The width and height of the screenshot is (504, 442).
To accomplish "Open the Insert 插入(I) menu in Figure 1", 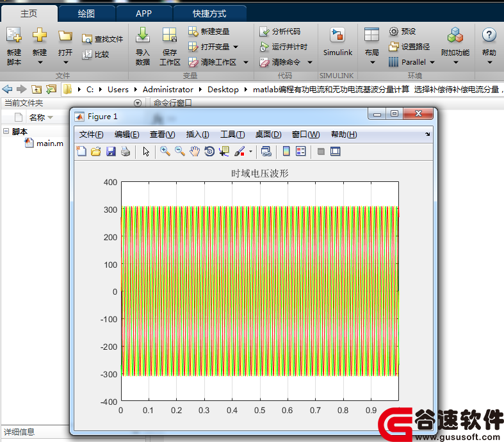I will 197,135.
